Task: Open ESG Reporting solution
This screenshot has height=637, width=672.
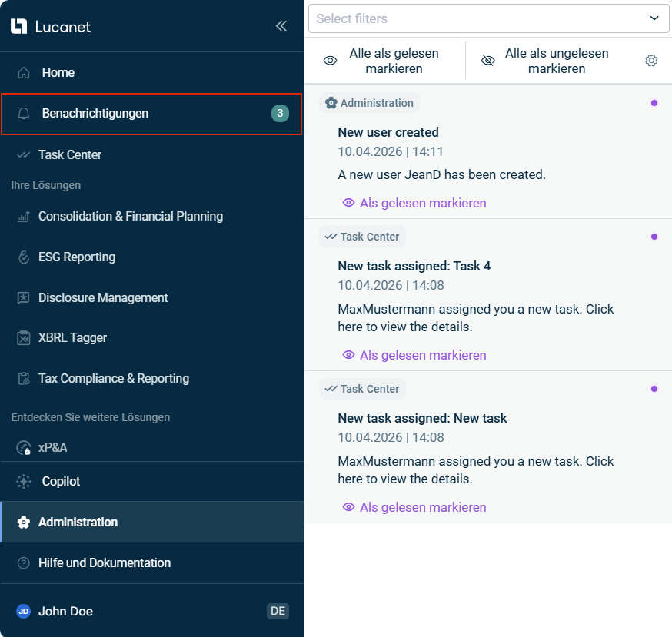Action: pos(151,257)
